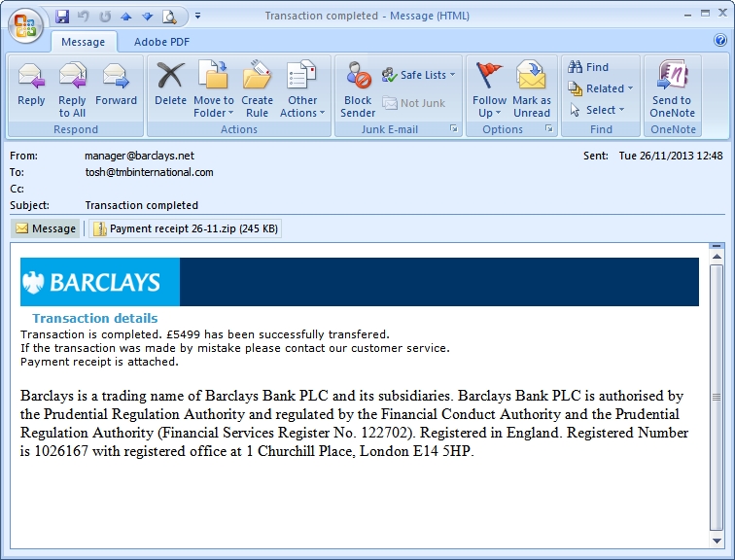Click the Office orb button

(25, 25)
